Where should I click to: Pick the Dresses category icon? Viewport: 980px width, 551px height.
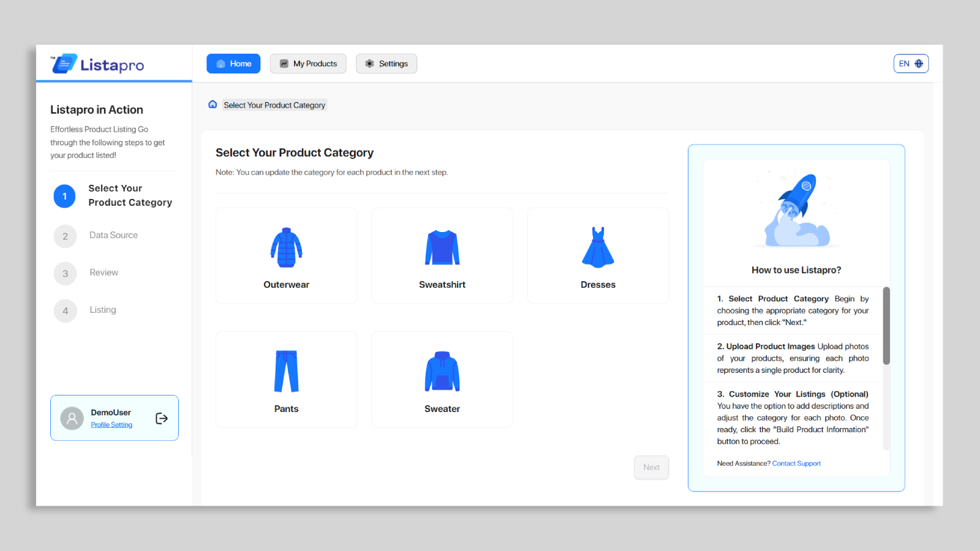click(x=598, y=247)
